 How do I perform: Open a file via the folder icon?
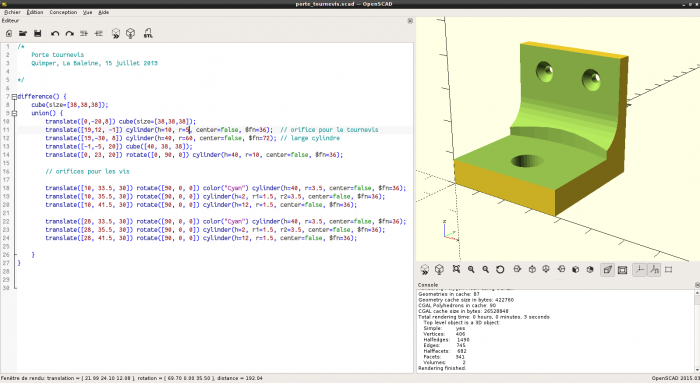coord(23,33)
